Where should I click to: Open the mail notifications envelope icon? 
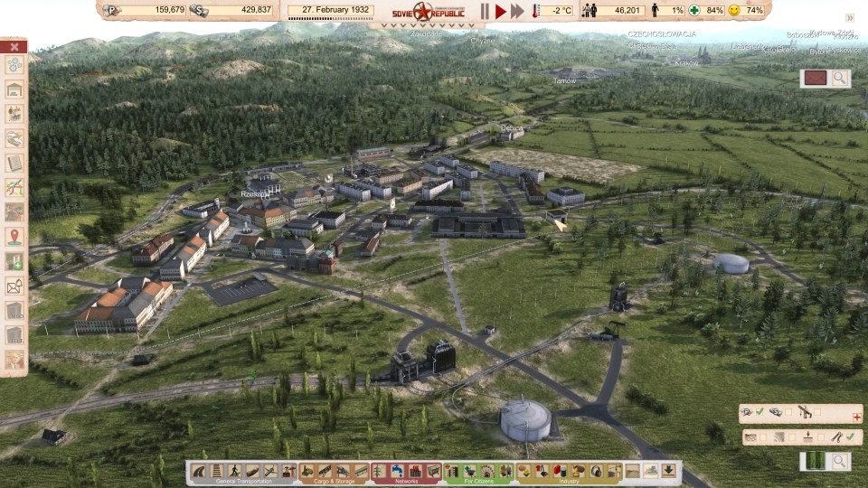[14, 286]
